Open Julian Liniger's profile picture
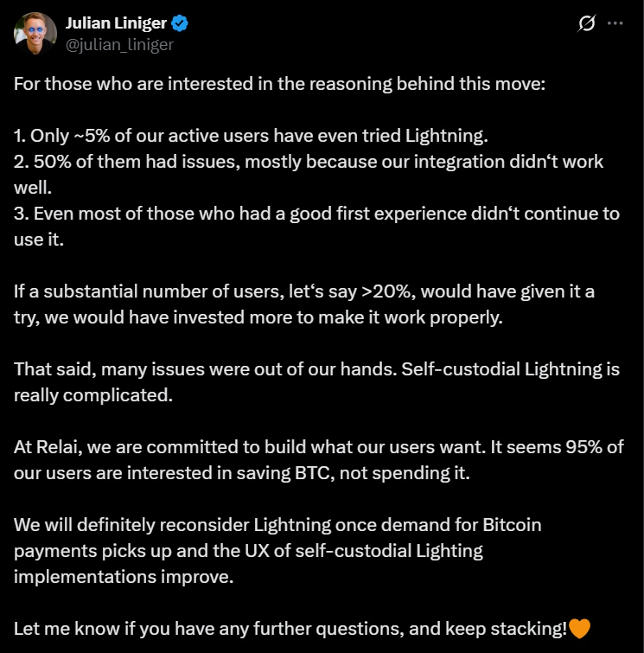This screenshot has width=644, height=653. (x=35, y=34)
